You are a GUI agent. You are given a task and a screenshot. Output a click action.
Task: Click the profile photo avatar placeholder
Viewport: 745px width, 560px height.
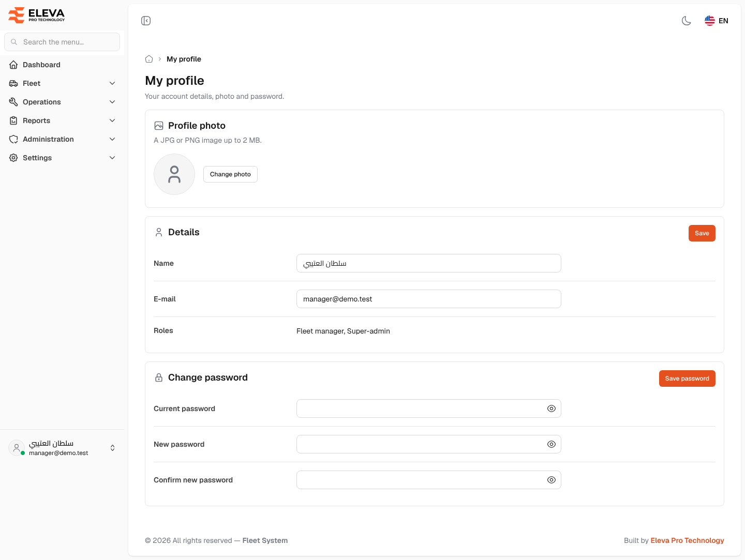[x=174, y=174]
